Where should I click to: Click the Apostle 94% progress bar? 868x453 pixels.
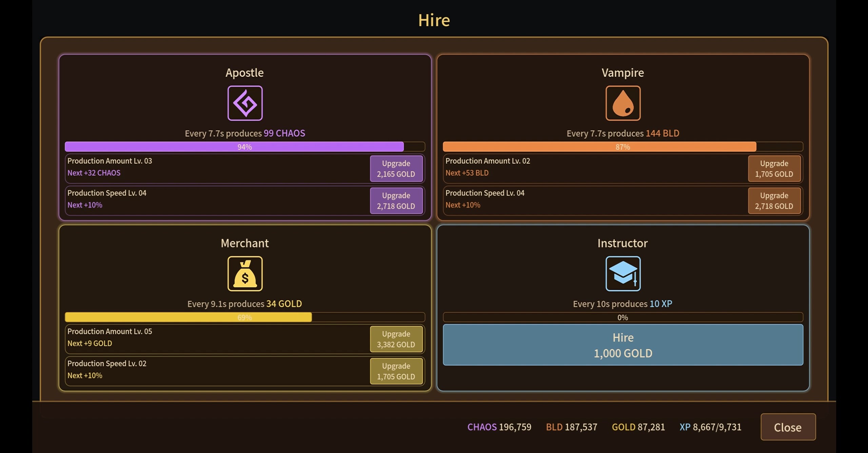point(245,147)
